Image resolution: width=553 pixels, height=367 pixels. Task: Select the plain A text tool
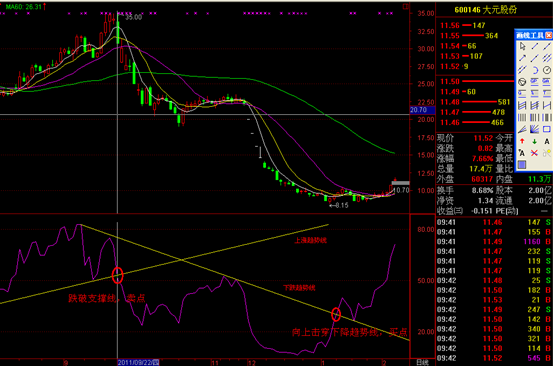pos(547,141)
